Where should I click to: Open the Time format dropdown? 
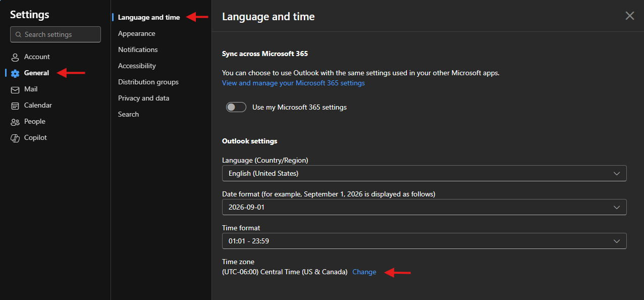coord(424,241)
